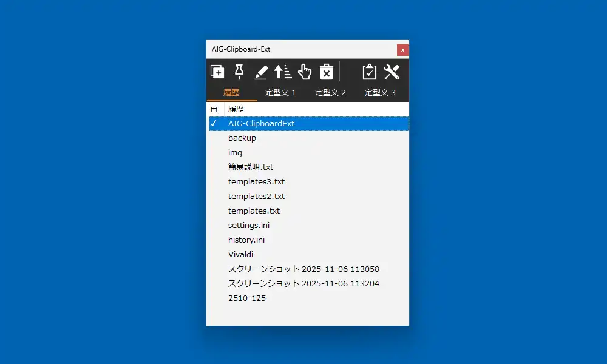Select the Vivaldi entry
This screenshot has width=607, height=364.
click(x=241, y=254)
